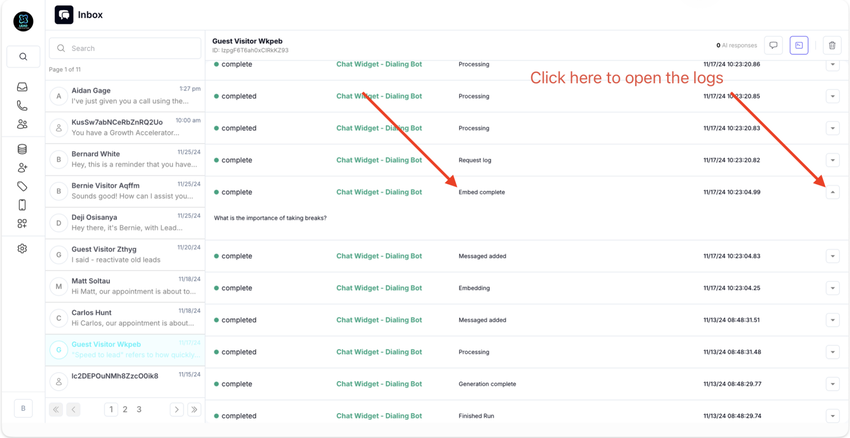850x438 pixels.
Task: Expand the Processing log at 08:48:31.48
Action: 833,352
